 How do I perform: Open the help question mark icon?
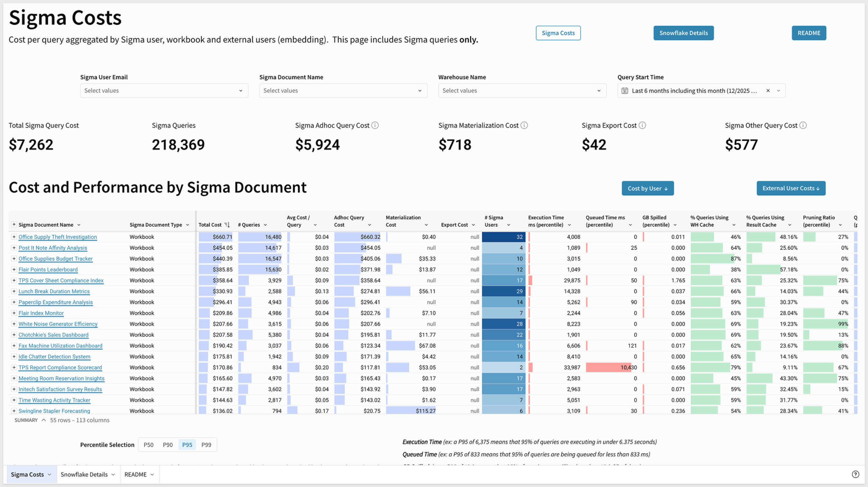855,474
